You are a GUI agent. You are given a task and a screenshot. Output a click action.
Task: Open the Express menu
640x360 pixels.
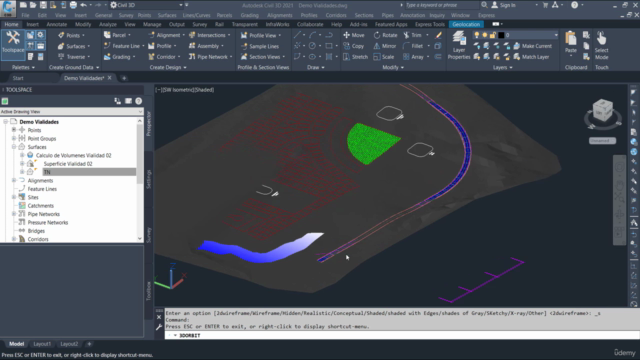click(x=486, y=15)
